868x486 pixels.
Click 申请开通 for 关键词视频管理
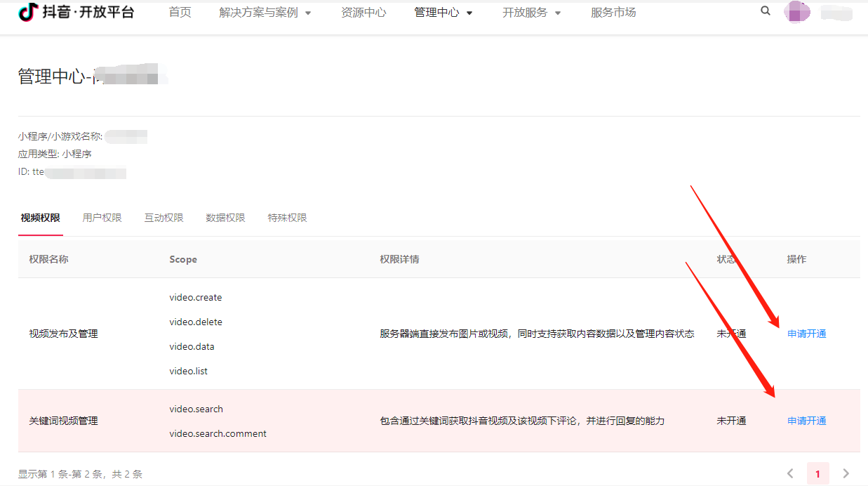[807, 421]
